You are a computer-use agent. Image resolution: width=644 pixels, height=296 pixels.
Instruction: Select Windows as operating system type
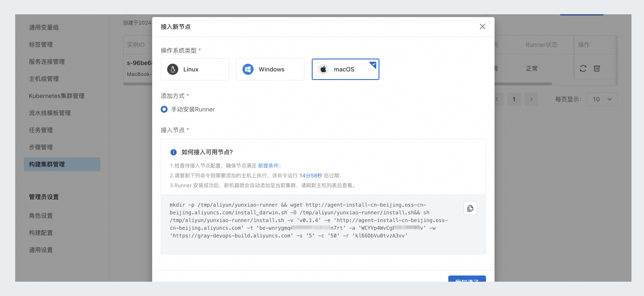pyautogui.click(x=270, y=69)
